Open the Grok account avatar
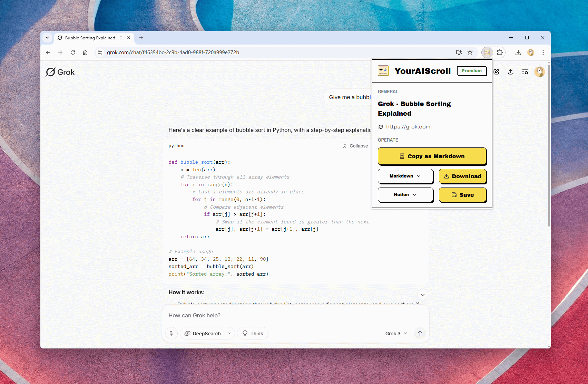This screenshot has width=588, height=384. 539,72
